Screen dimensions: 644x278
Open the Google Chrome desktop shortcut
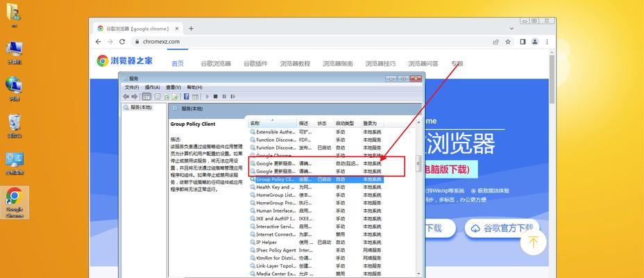tap(15, 202)
